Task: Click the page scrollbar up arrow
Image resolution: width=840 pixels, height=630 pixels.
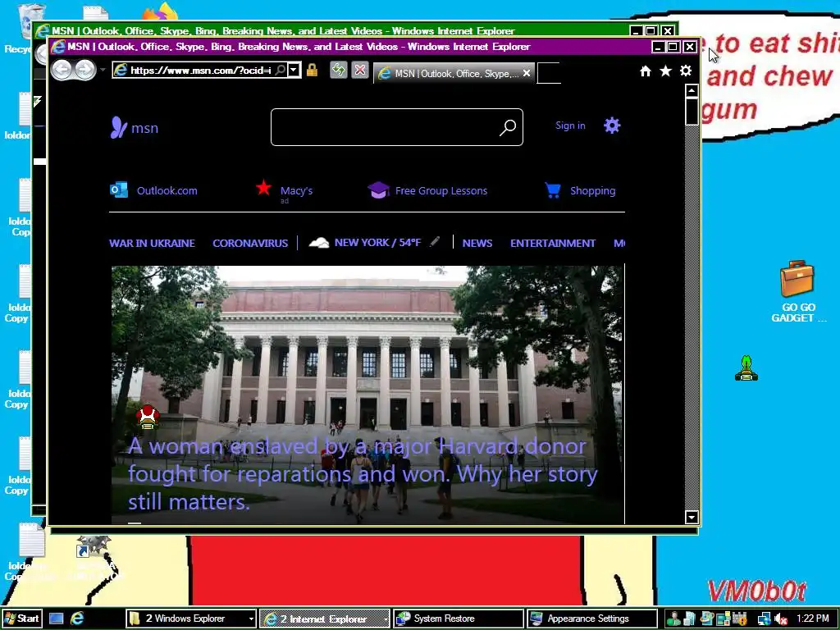Action: pyautogui.click(x=692, y=90)
